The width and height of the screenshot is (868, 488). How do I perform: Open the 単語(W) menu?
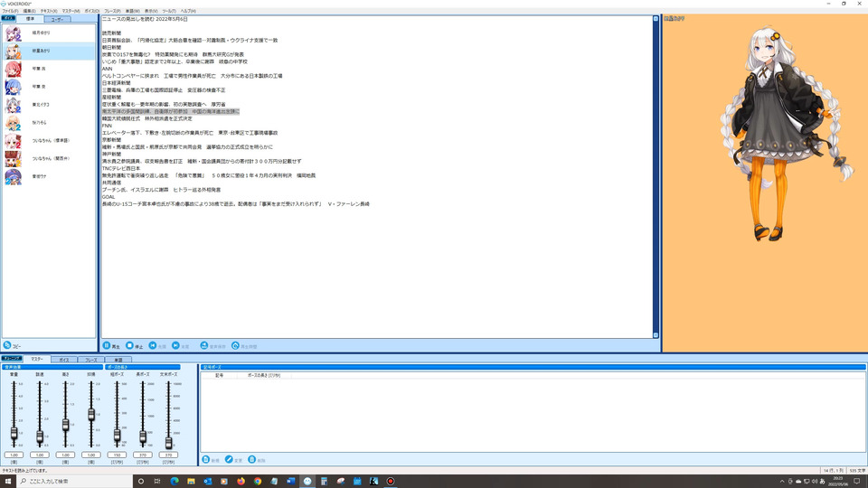132,11
